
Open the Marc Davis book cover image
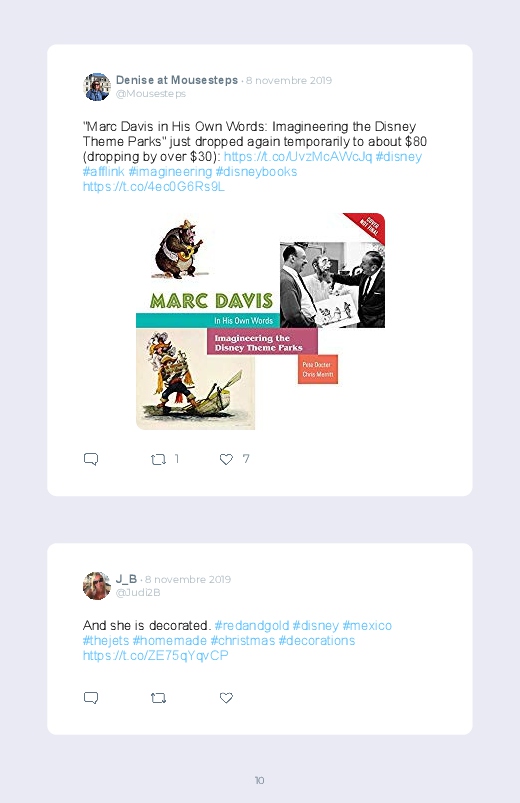click(260, 321)
